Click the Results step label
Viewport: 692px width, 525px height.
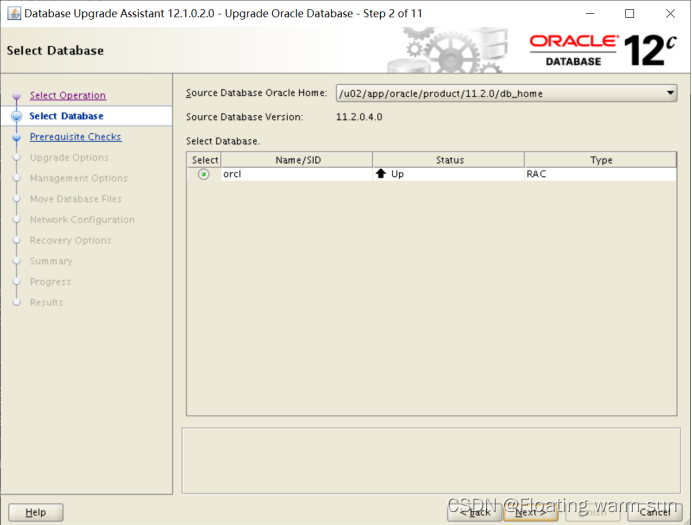pyautogui.click(x=46, y=303)
